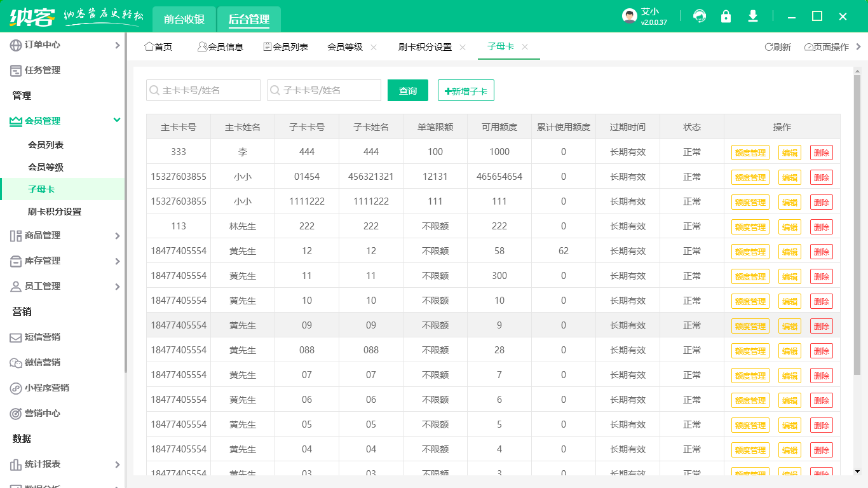Click 删除 for sub-card 444
Screen dimensions: 868x488
point(821,152)
